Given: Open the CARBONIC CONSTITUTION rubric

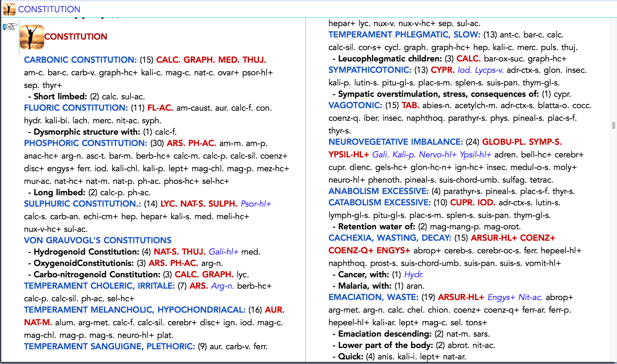Looking at the screenshot, I should tap(80, 60).
